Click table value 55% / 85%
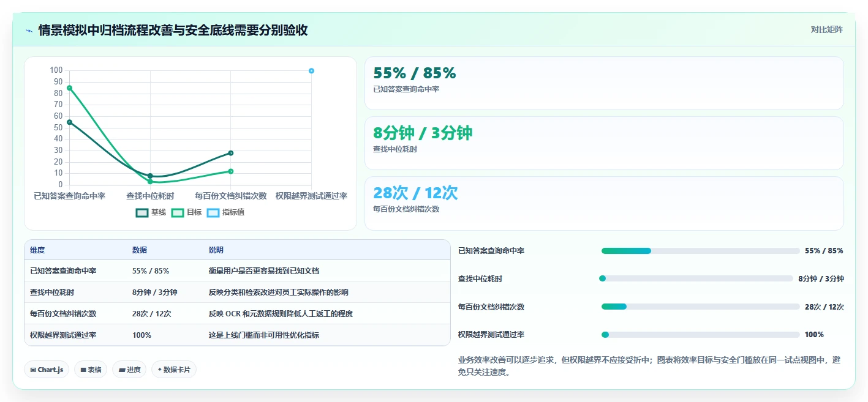The image size is (868, 402). point(151,270)
